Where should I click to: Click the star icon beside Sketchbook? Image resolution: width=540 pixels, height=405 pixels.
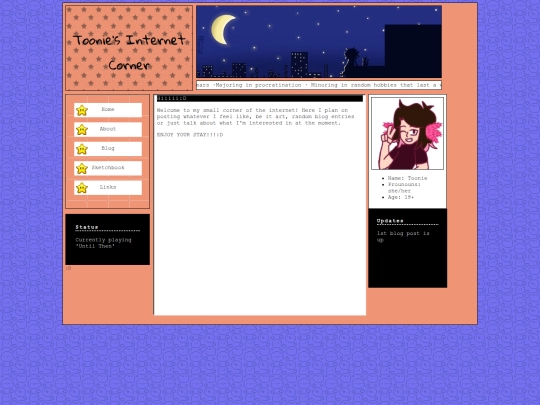pyautogui.click(x=82, y=168)
